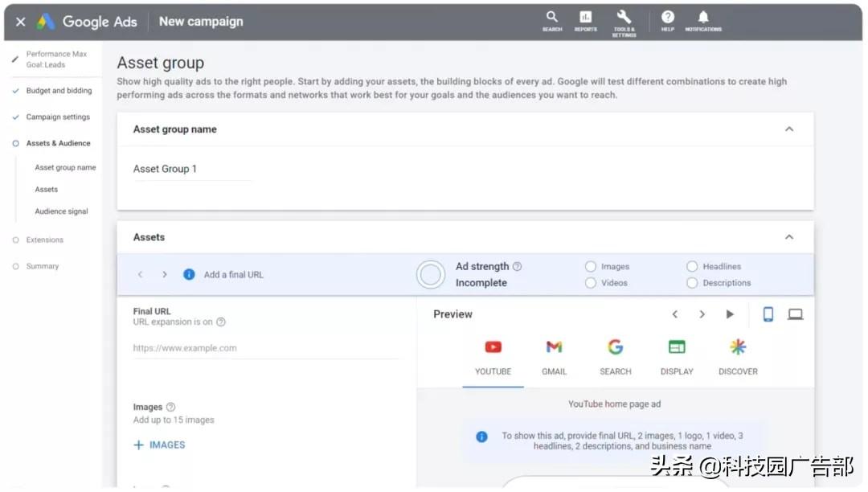Image resolution: width=868 pixels, height=492 pixels.
Task: Show next asset suggestion
Action: (165, 274)
